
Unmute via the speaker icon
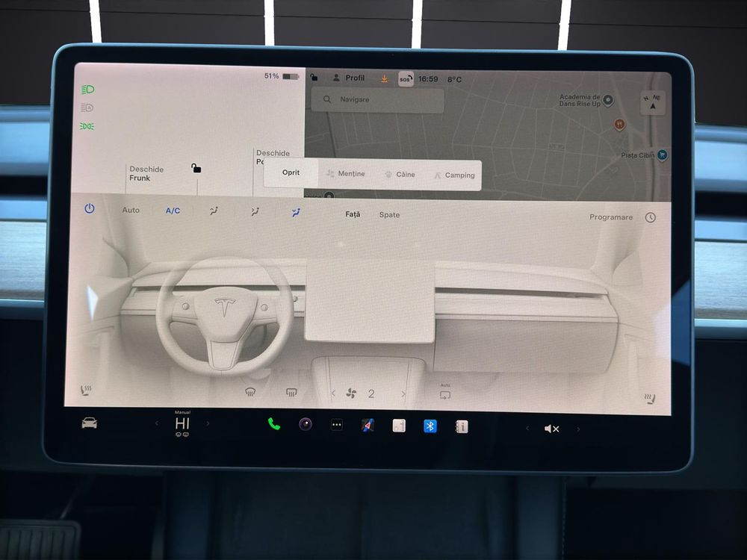point(551,429)
